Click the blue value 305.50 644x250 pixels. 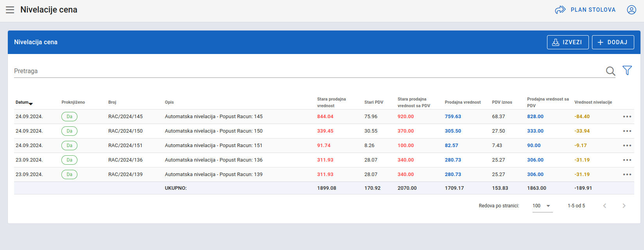click(x=453, y=131)
